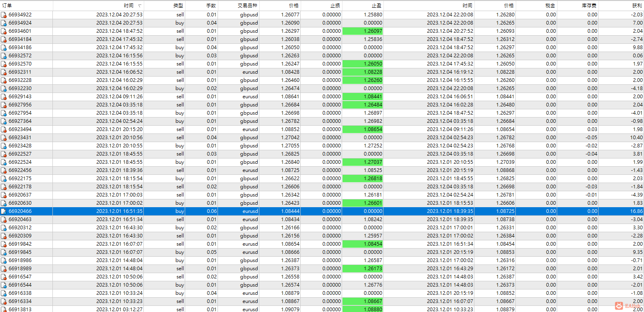Sort by the 交易品种 column header
Viewport: 644px width, 312px height.
click(247, 6)
